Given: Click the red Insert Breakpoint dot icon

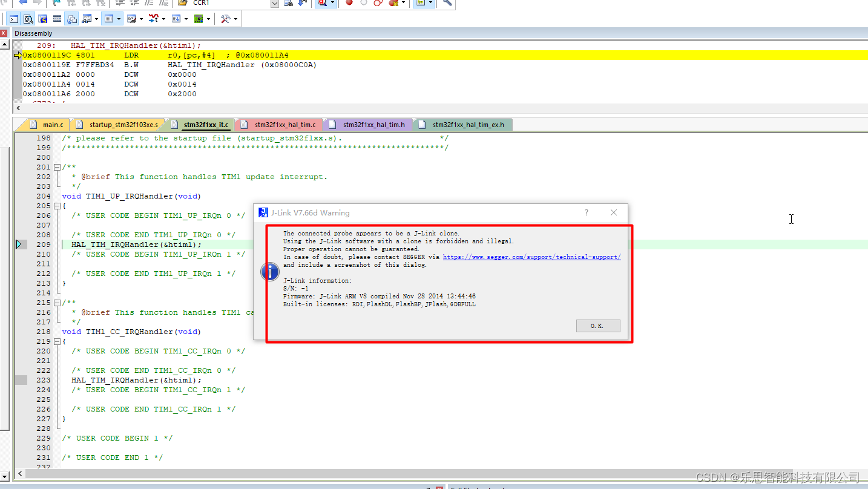Looking at the screenshot, I should [x=349, y=3].
